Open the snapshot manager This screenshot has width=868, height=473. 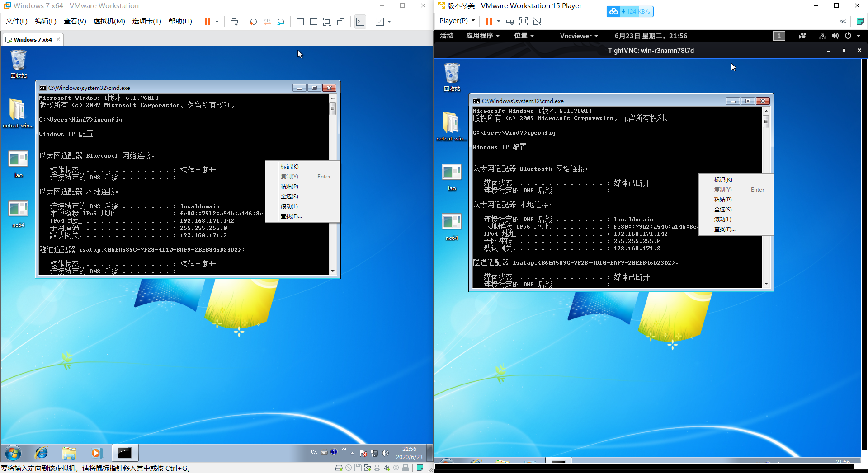(x=281, y=22)
